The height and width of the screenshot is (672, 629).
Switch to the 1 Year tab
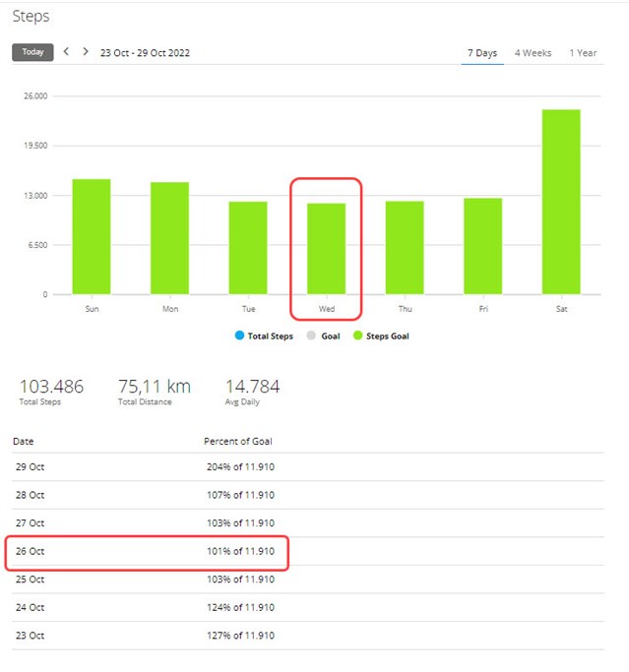click(x=583, y=53)
